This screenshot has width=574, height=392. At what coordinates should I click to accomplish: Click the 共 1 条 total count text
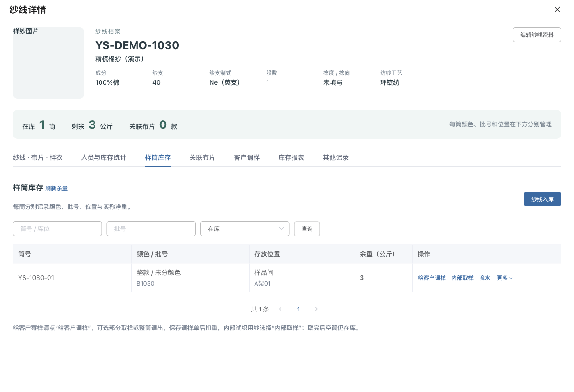(260, 309)
